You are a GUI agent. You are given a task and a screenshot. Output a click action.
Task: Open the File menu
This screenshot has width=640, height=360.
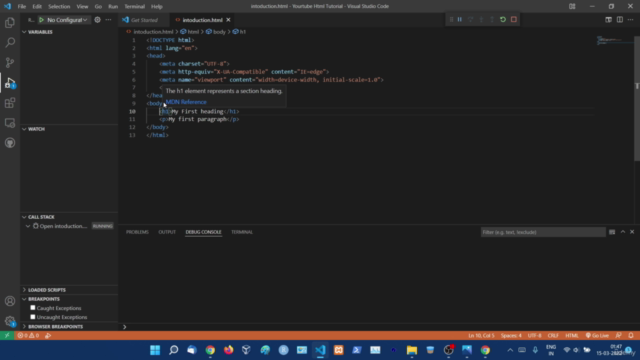coord(22,7)
